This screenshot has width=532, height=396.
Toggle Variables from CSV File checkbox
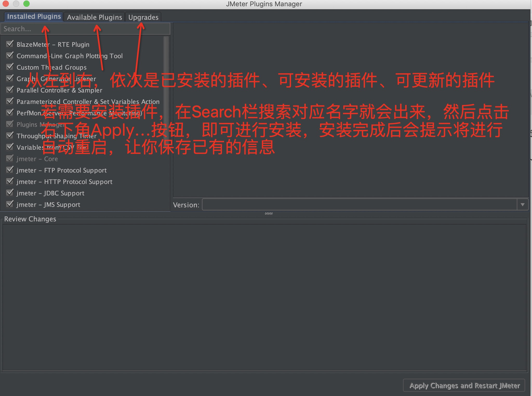coord(10,147)
